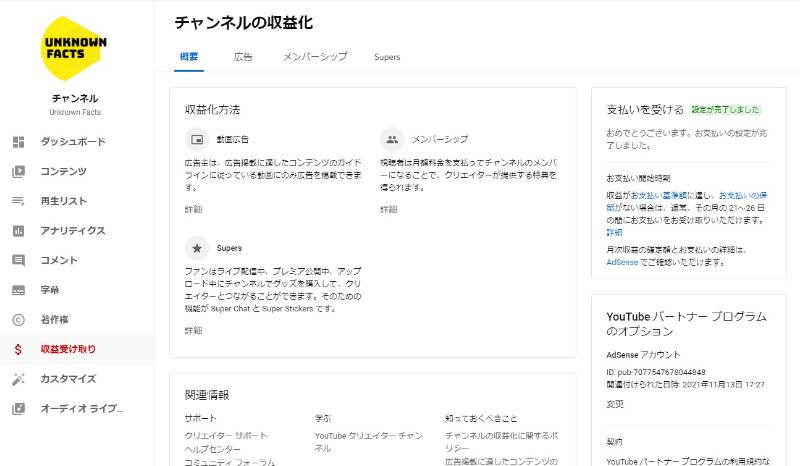Click the Supers star icon
The image size is (800, 466).
(x=197, y=248)
